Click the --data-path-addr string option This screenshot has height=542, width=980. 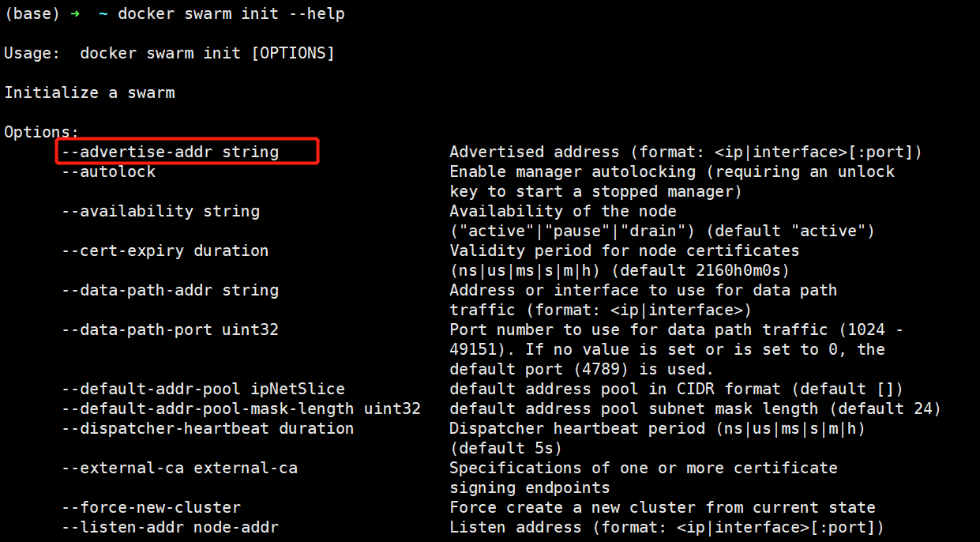click(x=171, y=290)
